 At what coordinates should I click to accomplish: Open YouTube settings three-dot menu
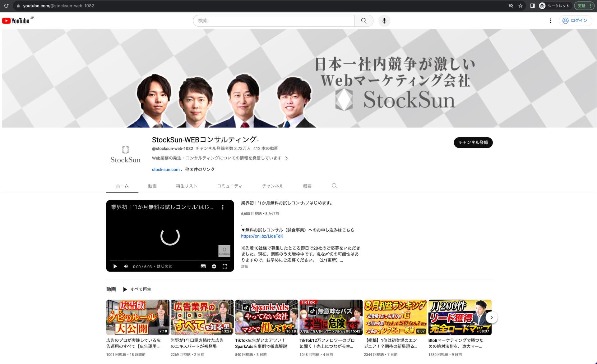(550, 21)
